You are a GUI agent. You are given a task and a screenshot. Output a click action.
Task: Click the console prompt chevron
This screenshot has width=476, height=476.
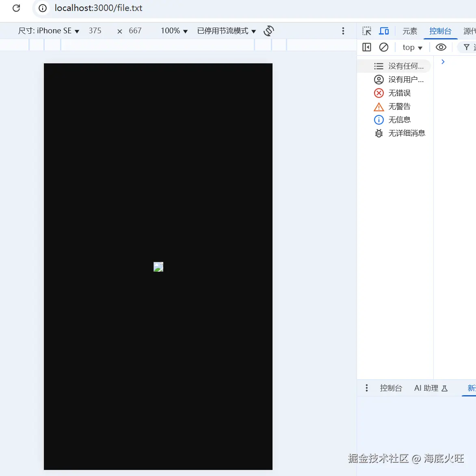(443, 62)
